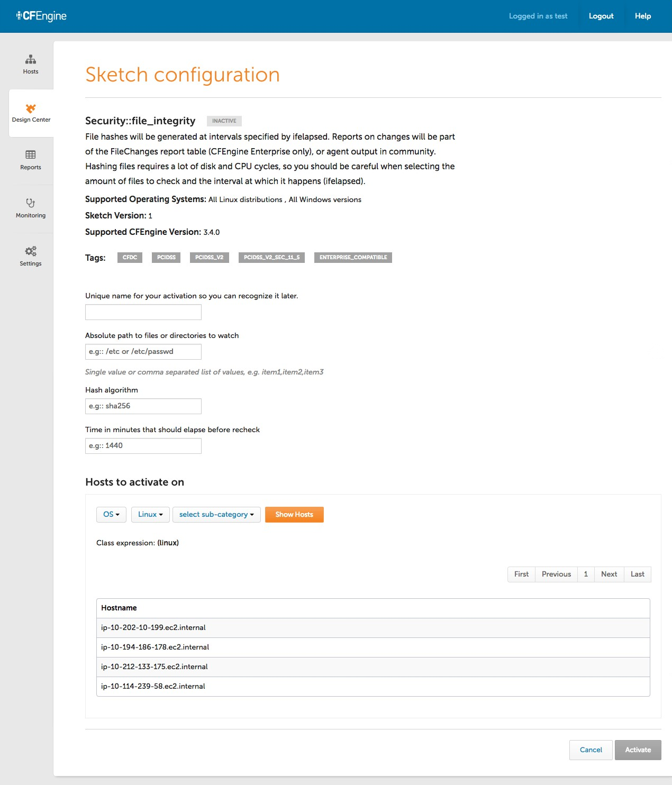Click the CFEngine logo
Screen dimensions: 672x785
[41, 16]
